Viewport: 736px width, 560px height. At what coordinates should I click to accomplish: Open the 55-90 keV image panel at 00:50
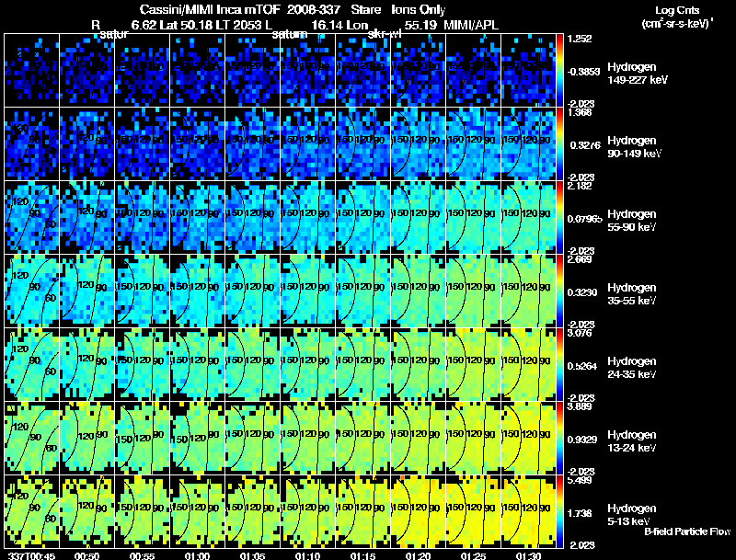[86, 217]
